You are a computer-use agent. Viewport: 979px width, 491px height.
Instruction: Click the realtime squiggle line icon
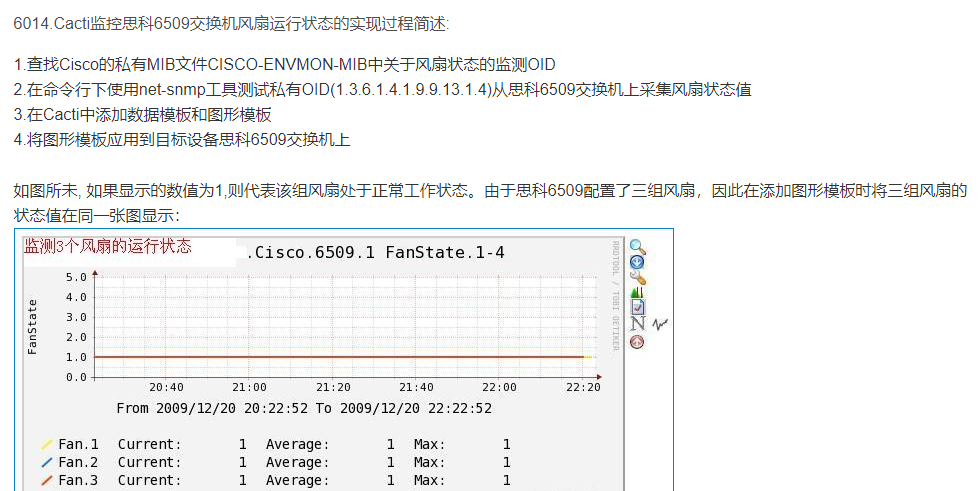click(660, 324)
